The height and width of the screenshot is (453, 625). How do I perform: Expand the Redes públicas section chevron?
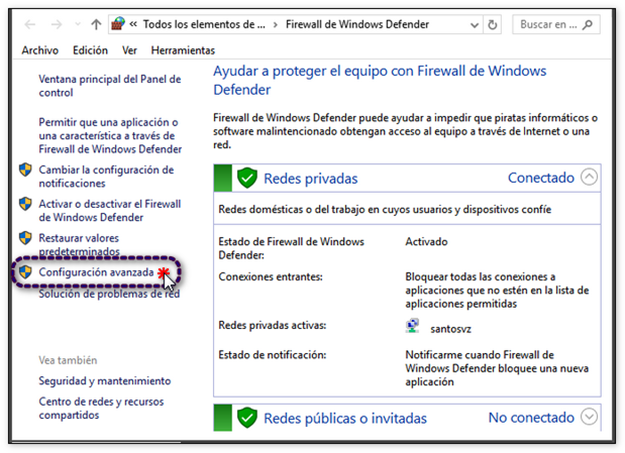[x=589, y=417]
